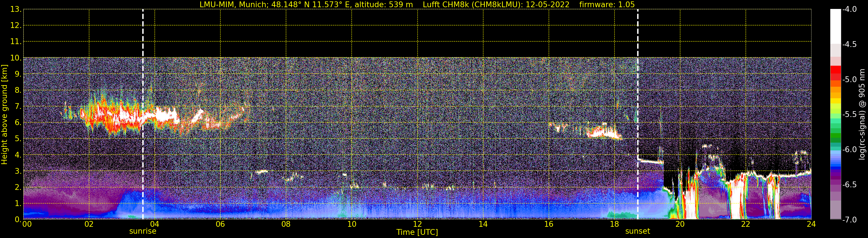
Task: Click the 22 tick on the time axis
Action: (746, 224)
